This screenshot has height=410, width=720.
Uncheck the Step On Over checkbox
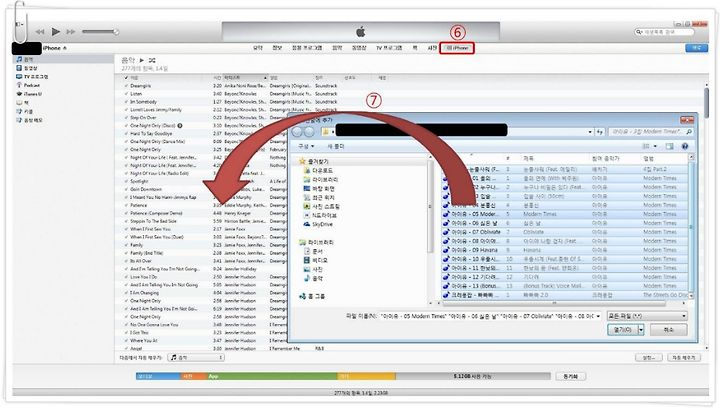click(x=126, y=118)
